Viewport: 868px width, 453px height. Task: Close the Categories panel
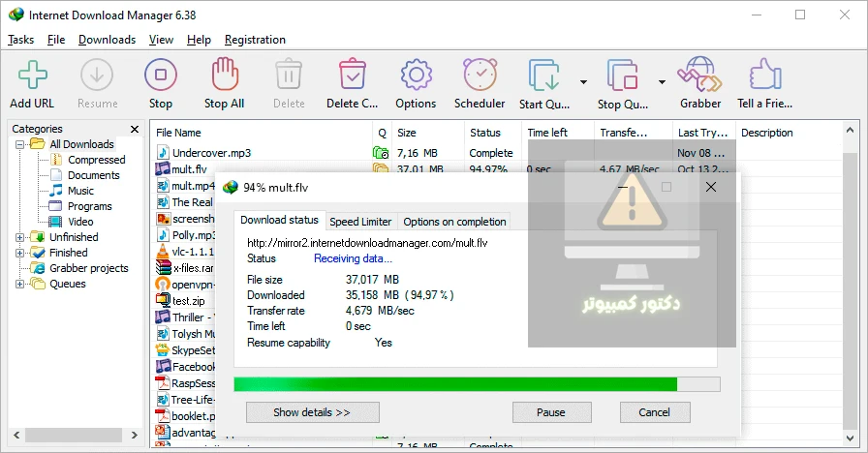[135, 129]
